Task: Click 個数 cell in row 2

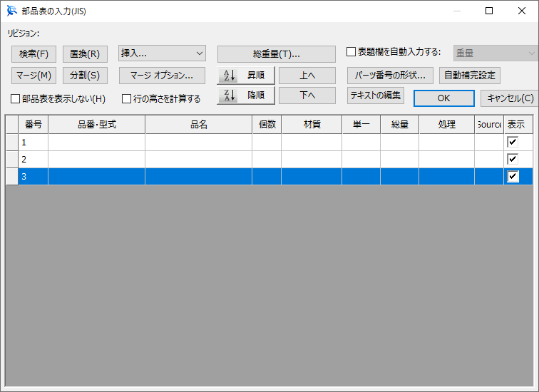Action: tap(267, 160)
